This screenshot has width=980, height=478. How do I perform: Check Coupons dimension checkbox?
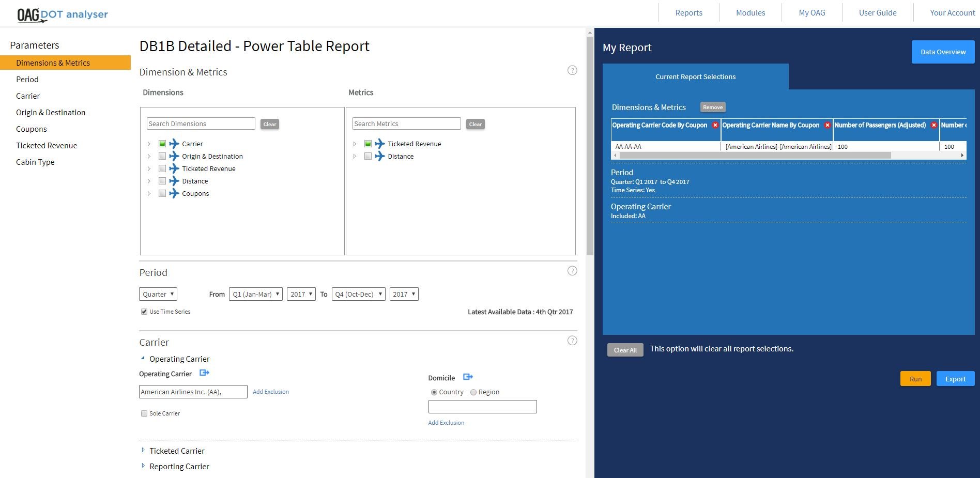tap(162, 193)
